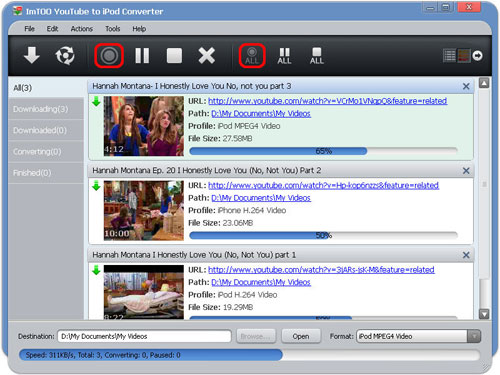Click the round arrow icon in toolbar

[x=477, y=56]
